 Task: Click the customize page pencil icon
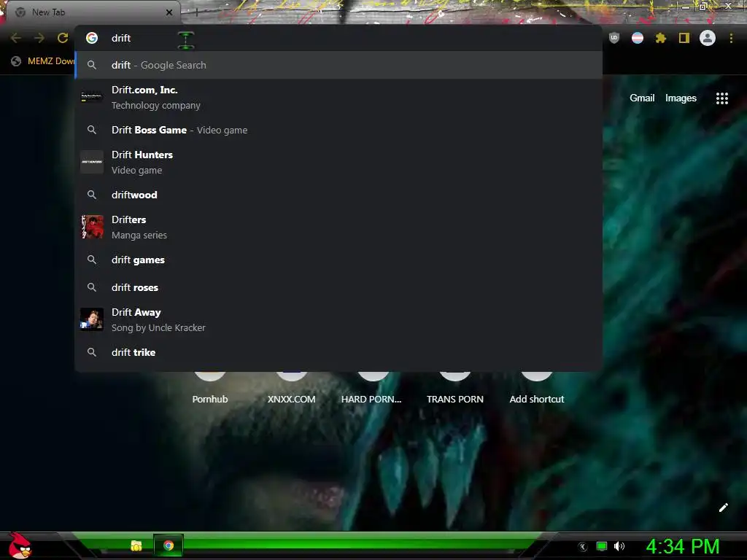723,507
